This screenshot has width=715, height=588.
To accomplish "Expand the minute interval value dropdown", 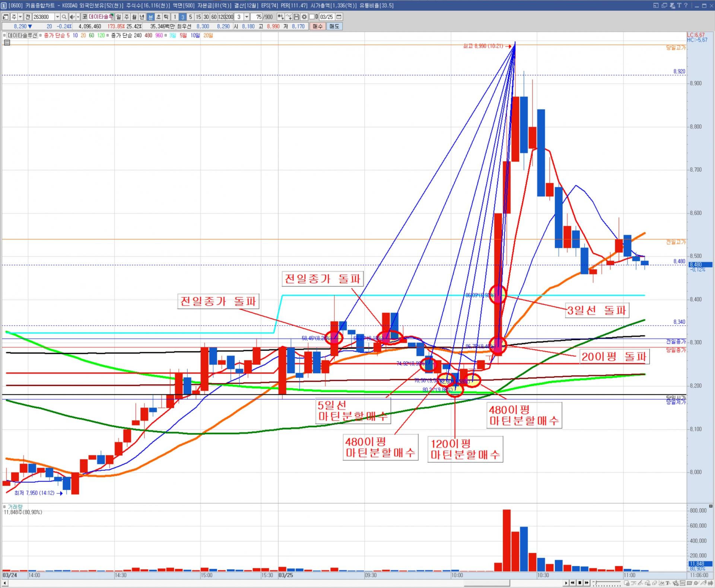I will pyautogui.click(x=247, y=17).
